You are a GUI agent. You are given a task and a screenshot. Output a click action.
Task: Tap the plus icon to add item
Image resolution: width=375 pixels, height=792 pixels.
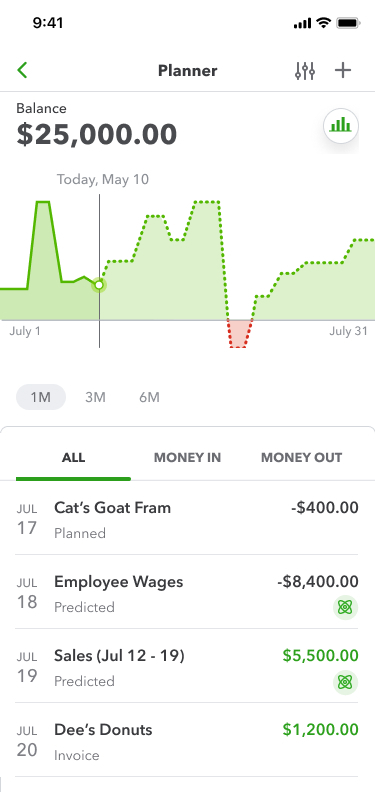[x=343, y=70]
